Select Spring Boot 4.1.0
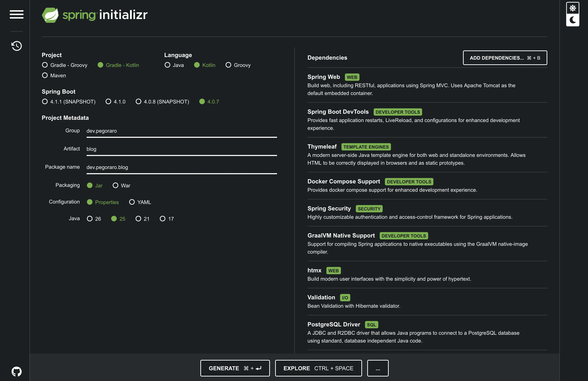Screen dimensions: 588x381 116,102
